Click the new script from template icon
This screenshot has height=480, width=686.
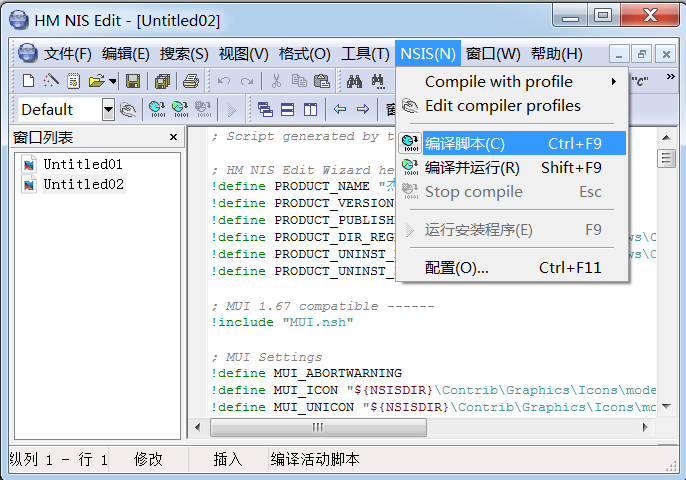point(74,81)
